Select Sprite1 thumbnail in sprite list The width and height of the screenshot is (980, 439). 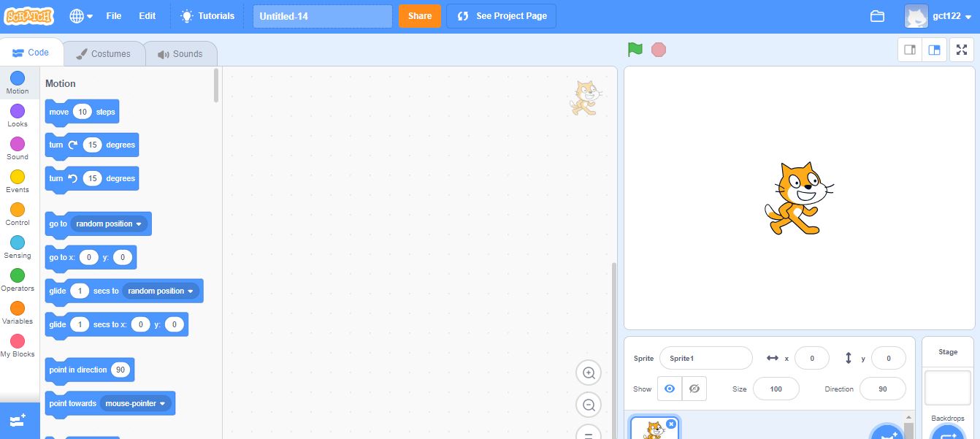coord(654,428)
